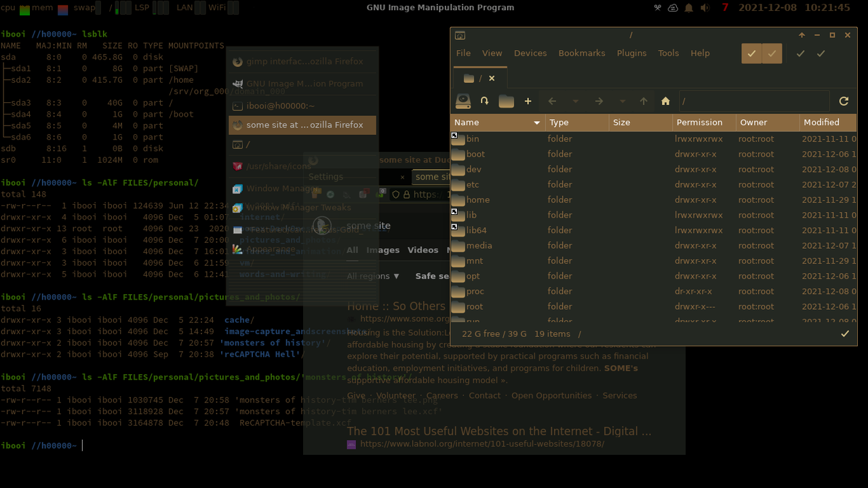Select the opt folder

point(654,276)
